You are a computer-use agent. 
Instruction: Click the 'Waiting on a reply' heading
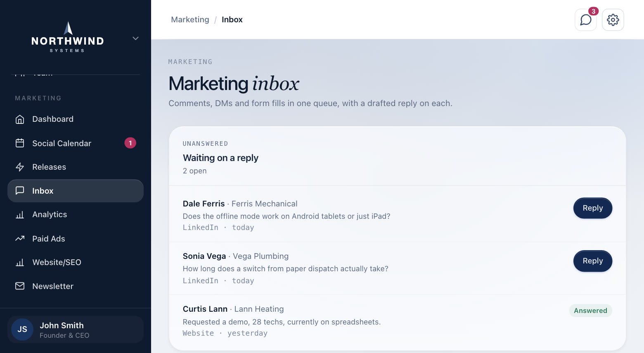220,158
